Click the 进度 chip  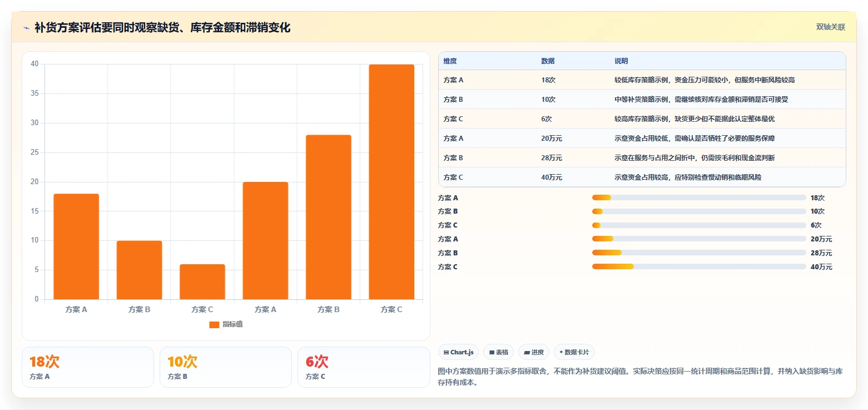point(534,352)
